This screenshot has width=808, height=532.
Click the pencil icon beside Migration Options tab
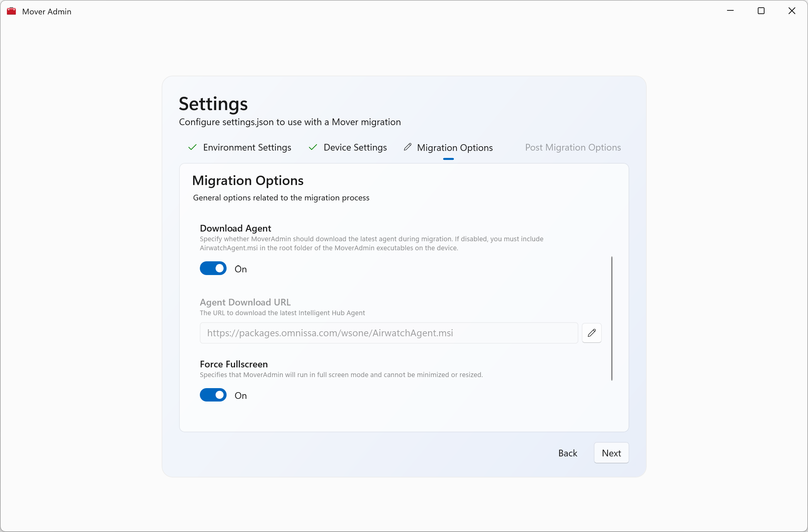408,147
